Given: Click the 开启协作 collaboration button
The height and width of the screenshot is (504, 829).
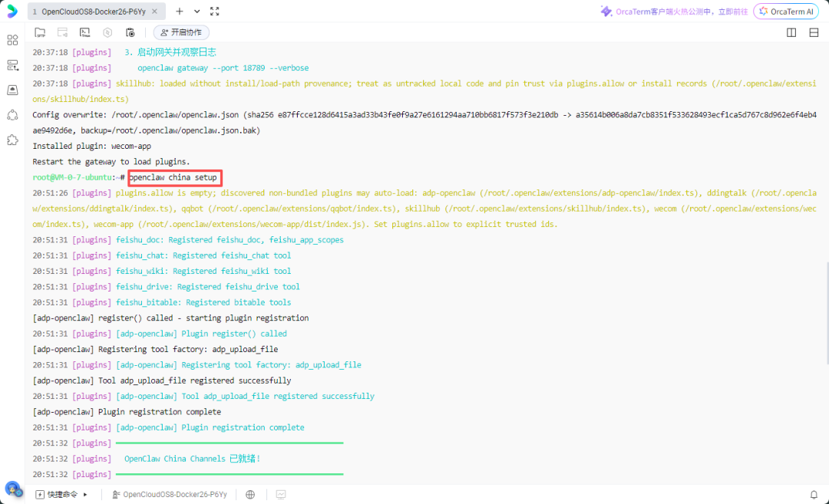Looking at the screenshot, I should pyautogui.click(x=181, y=32).
